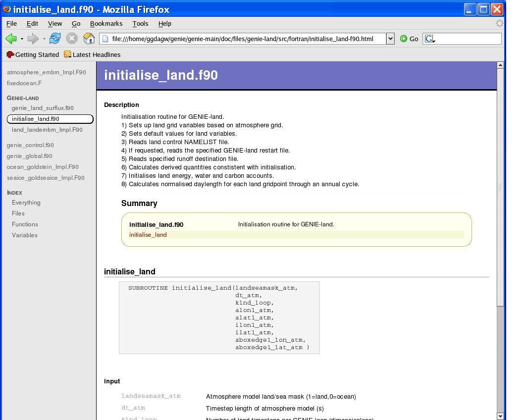Expand the URL address bar dropdown
Viewport: 524px width, 420px height.
pos(390,39)
